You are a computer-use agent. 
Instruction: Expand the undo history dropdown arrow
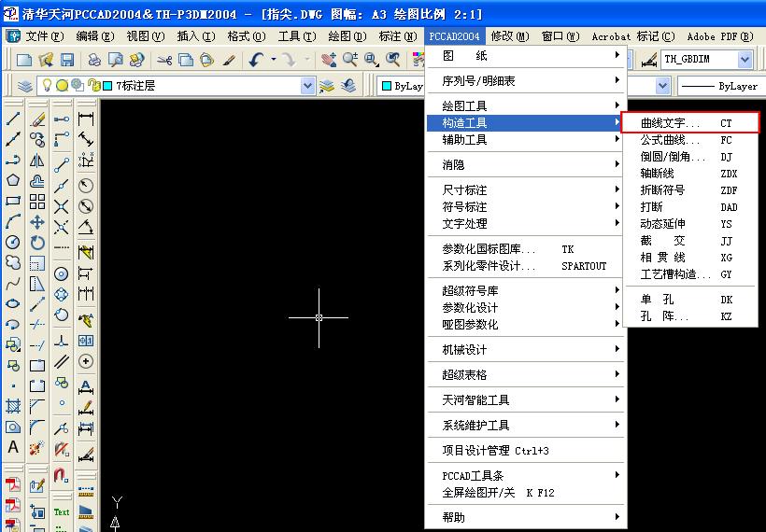point(274,60)
